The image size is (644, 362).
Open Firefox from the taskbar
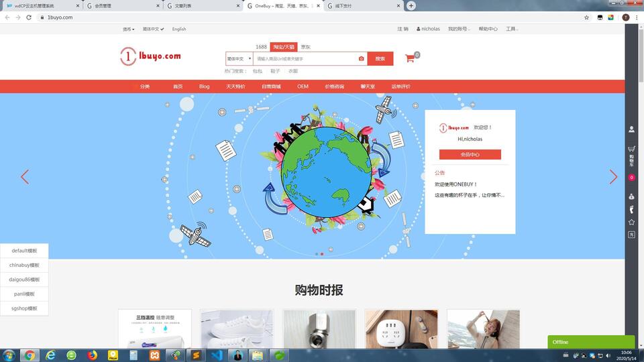click(x=93, y=355)
